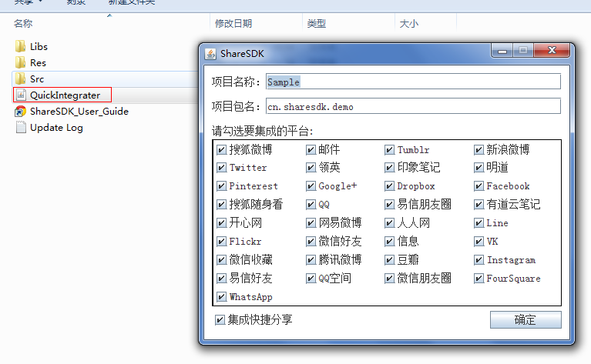Uncheck the QQ空间 platform checkbox
Screen dimensions: 591x364
pos(311,278)
